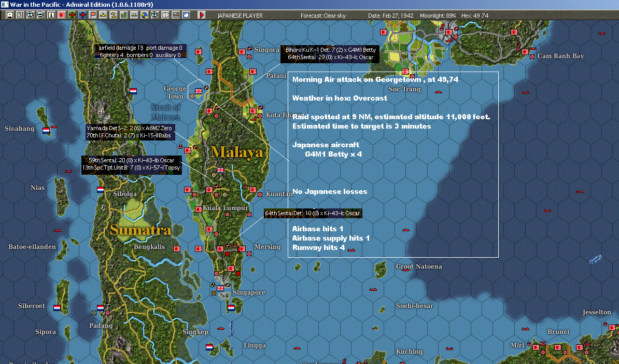This screenshot has height=364, width=619.
Task: Click the letter i information toolbar icon
Action: [x=51, y=15]
